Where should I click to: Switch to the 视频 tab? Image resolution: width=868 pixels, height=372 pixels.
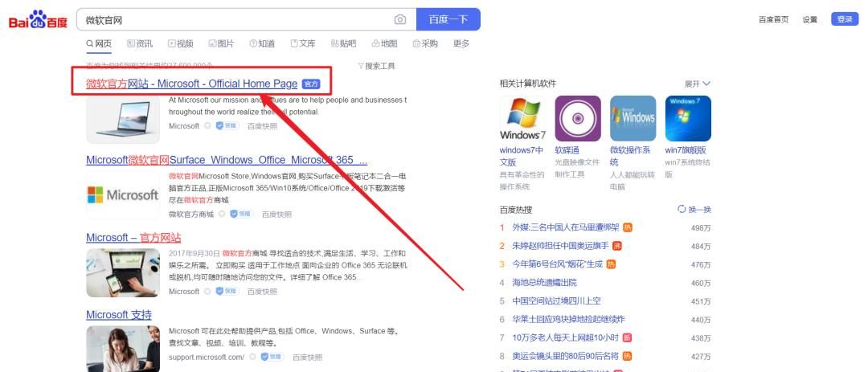coord(181,43)
